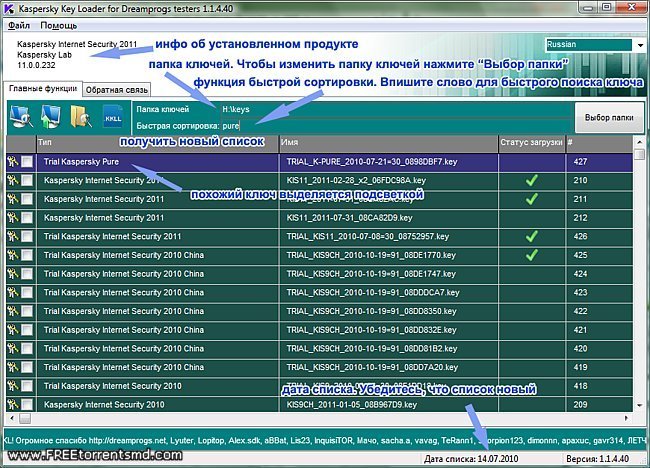
Task: Sort by the Тип column header
Action: pos(158,143)
